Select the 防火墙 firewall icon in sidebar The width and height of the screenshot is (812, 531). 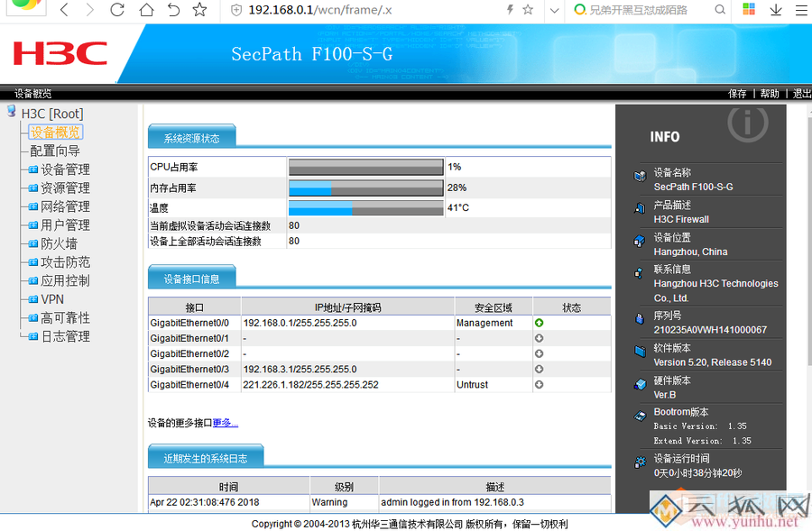click(x=33, y=243)
